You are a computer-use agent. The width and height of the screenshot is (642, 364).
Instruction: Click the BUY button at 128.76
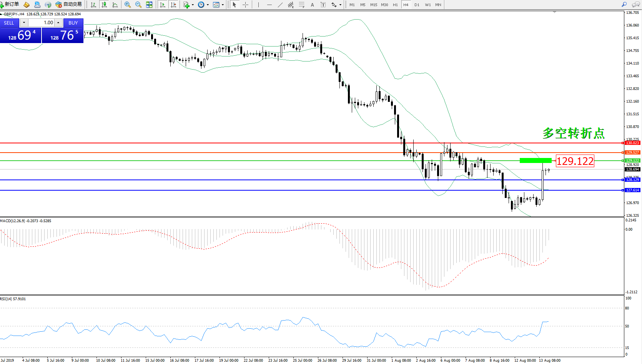pos(63,35)
